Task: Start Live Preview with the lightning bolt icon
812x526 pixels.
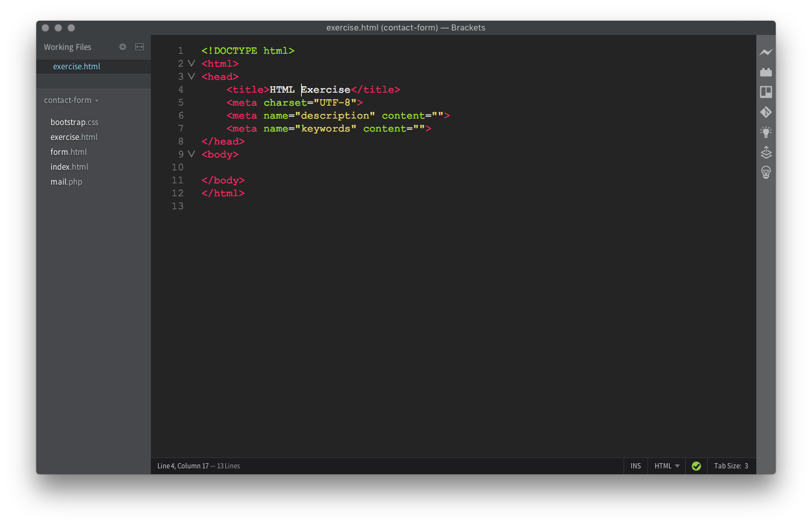Action: point(766,52)
